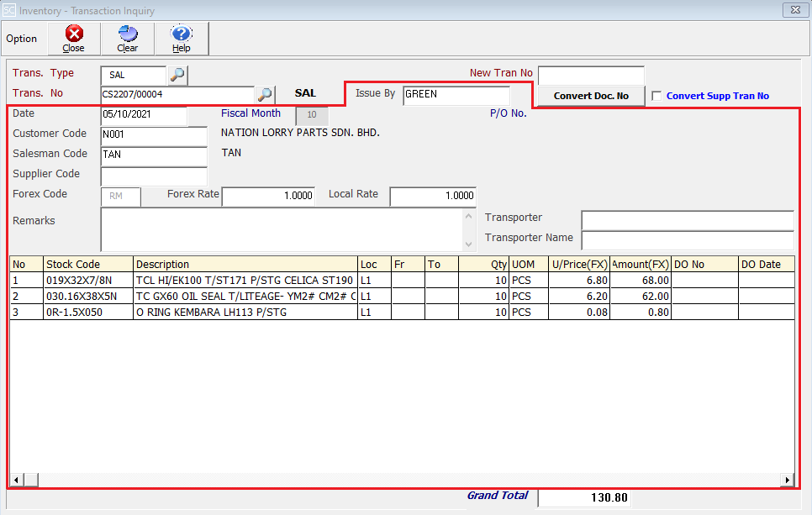812x515 pixels.
Task: Click the Trans. Type lookup magnifier
Action: [177, 75]
